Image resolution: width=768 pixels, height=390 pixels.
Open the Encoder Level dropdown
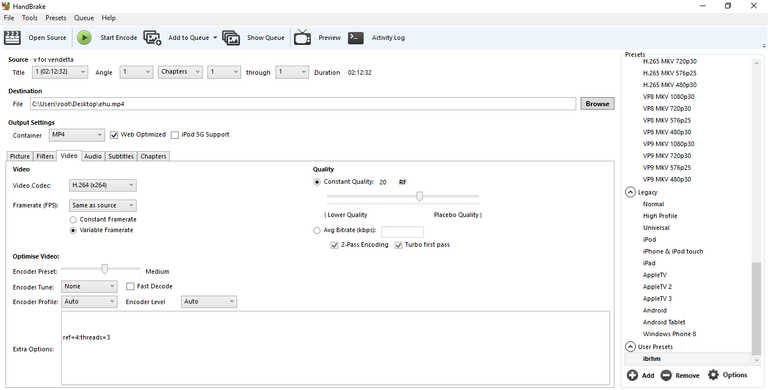[x=209, y=301]
